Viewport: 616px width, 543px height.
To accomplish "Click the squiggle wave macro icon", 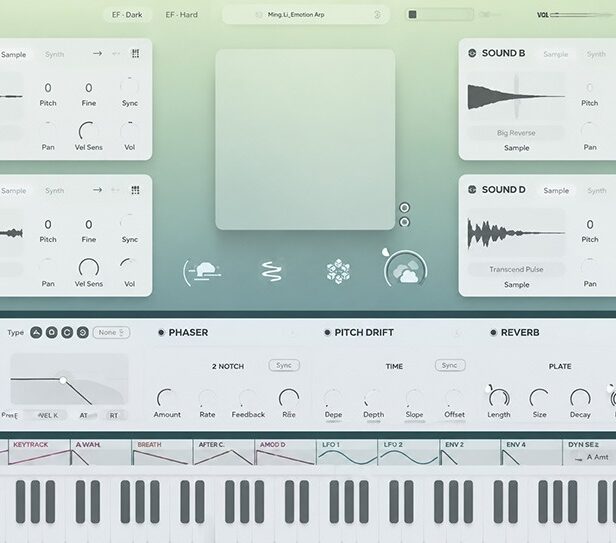I will (x=271, y=271).
